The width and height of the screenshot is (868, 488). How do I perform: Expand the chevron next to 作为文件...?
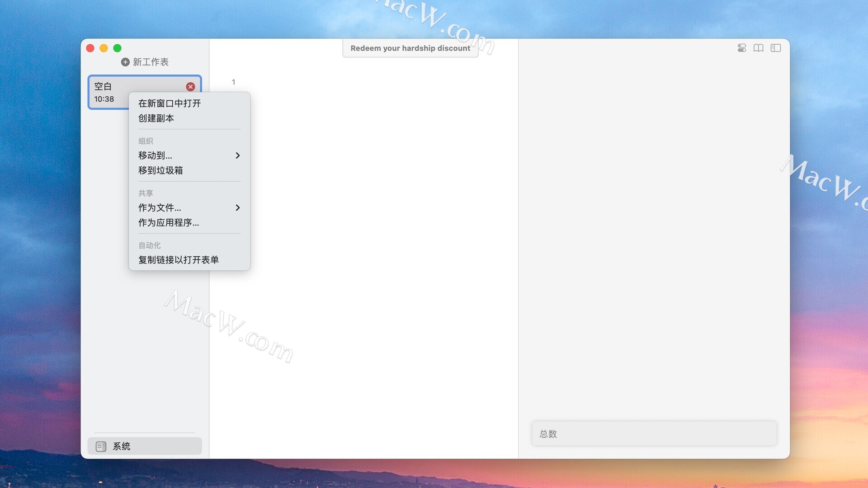point(238,208)
